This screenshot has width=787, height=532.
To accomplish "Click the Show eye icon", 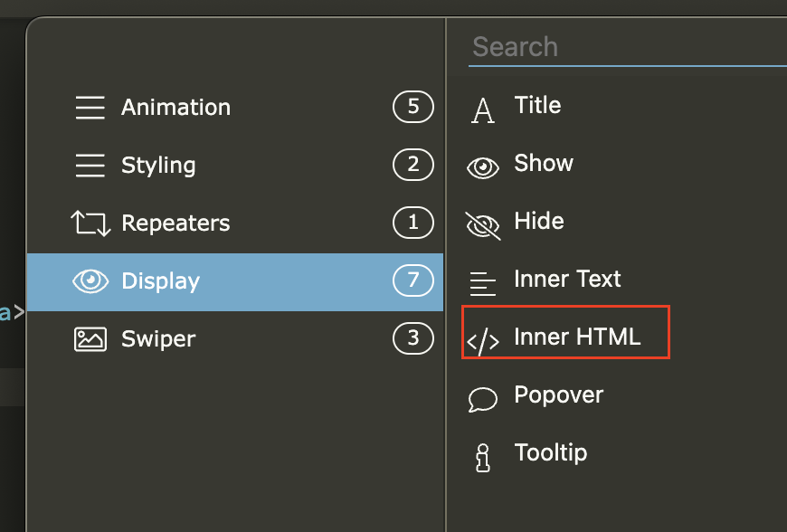I will click(483, 167).
